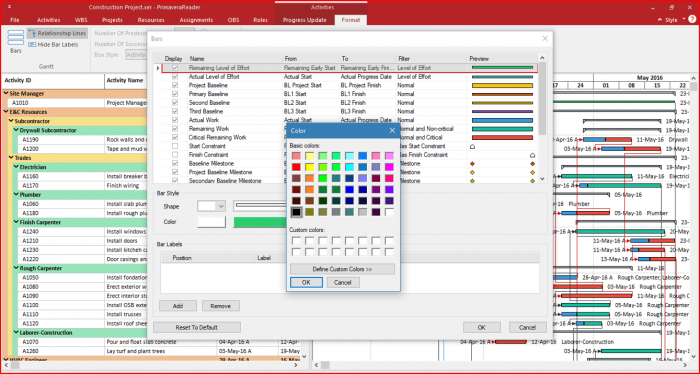Switch to the Resources tab
This screenshot has width=700, height=374.
pos(151,20)
